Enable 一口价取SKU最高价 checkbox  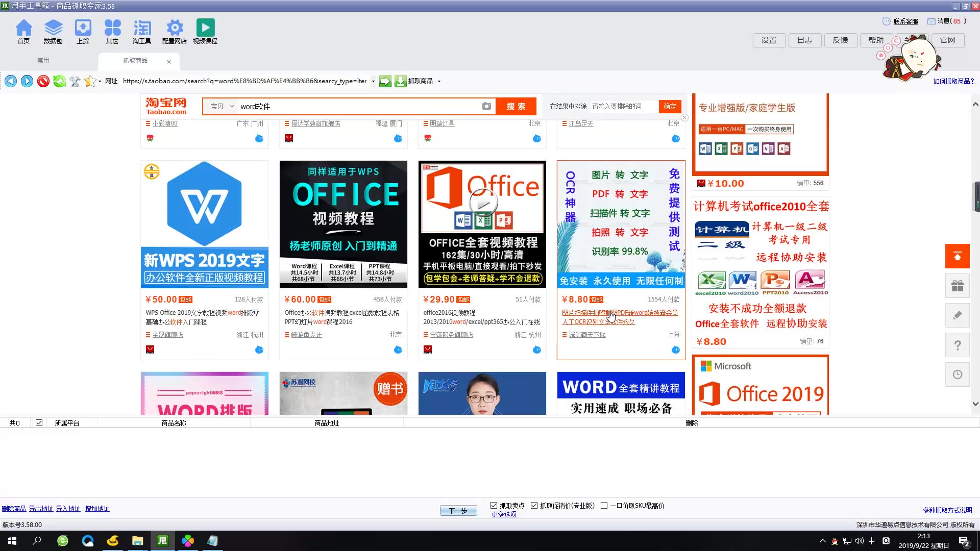(x=604, y=506)
